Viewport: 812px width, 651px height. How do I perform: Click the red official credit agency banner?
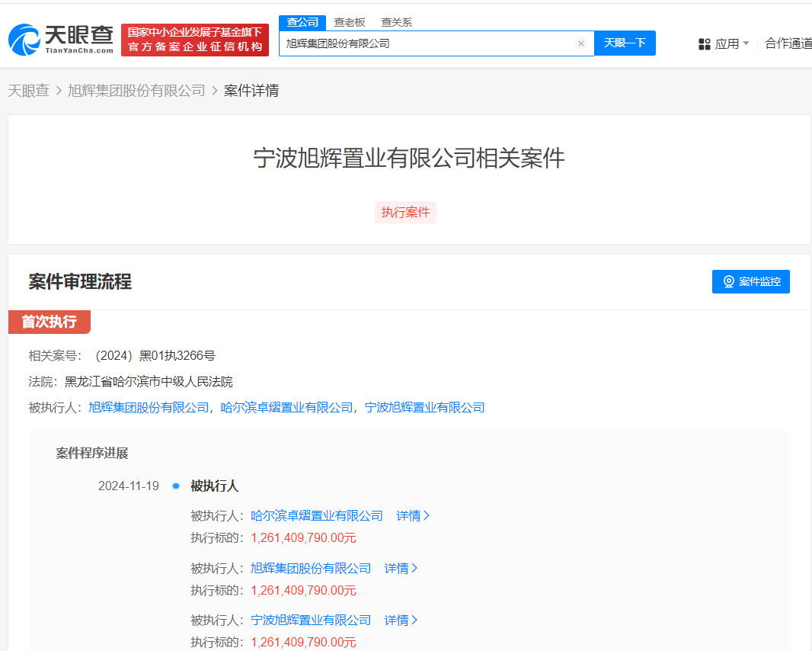coord(195,40)
